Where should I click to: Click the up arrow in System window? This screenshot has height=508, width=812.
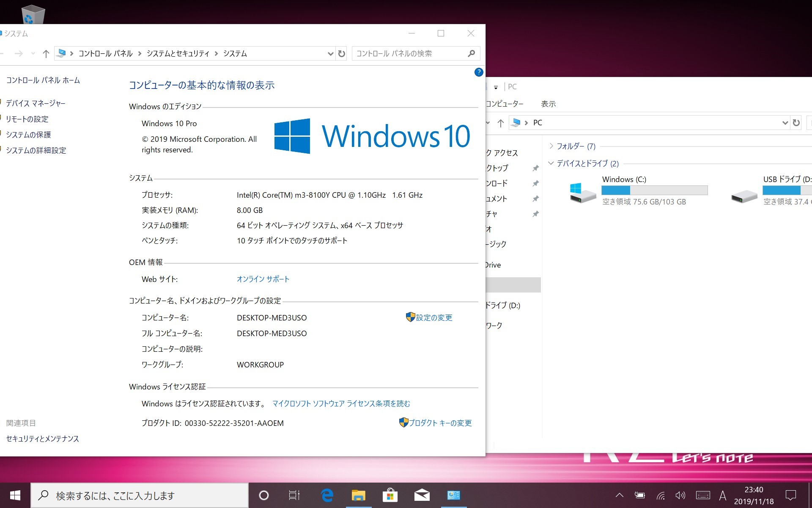[x=46, y=54]
